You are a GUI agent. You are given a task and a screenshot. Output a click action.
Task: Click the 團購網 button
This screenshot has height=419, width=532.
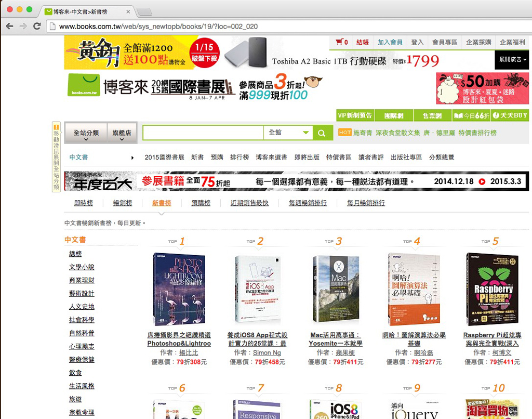click(x=394, y=115)
